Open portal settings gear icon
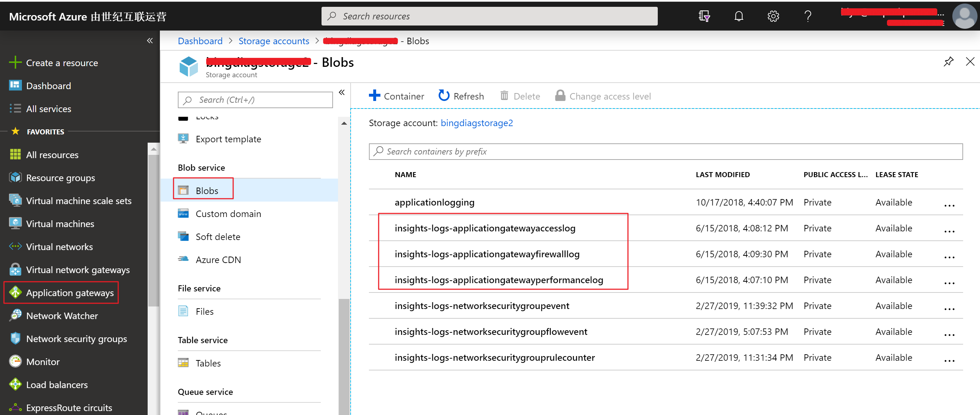This screenshot has height=415, width=980. click(x=773, y=17)
